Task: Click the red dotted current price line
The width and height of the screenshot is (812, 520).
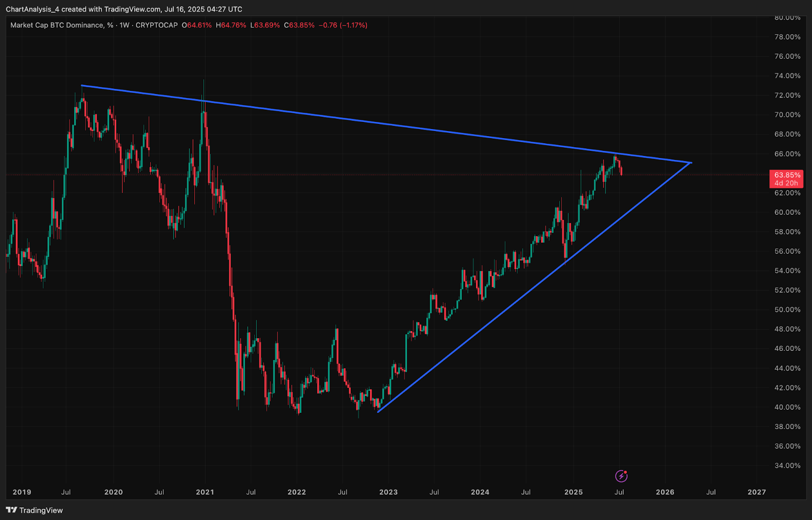Action: [386, 175]
